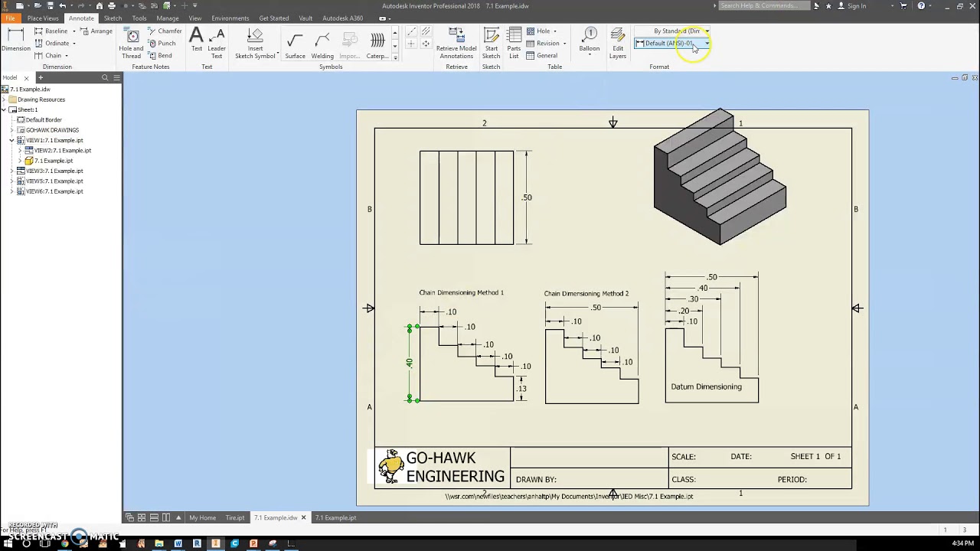Click Retrieve Model Annotations
The height and width of the screenshot is (551, 980).
[x=456, y=44]
